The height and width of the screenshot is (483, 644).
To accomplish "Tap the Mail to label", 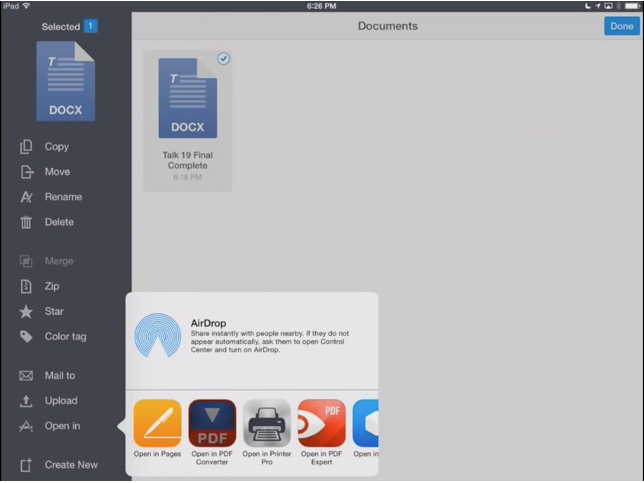I will (x=60, y=375).
